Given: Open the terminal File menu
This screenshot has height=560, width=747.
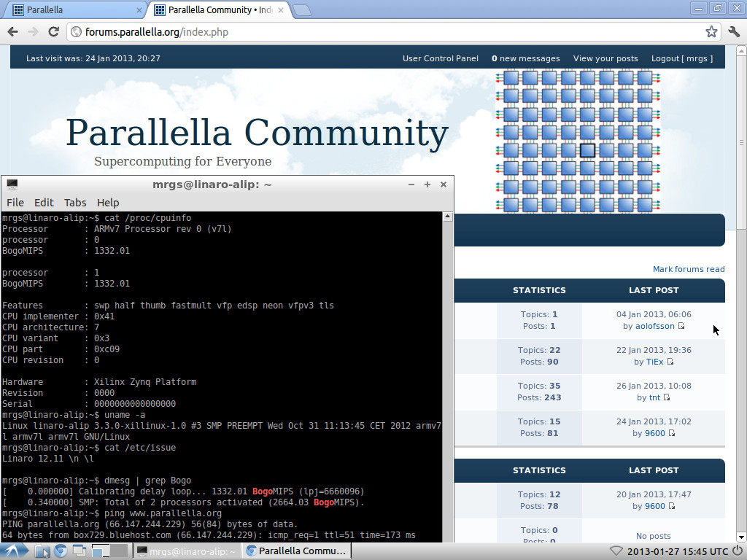Looking at the screenshot, I should (15, 203).
